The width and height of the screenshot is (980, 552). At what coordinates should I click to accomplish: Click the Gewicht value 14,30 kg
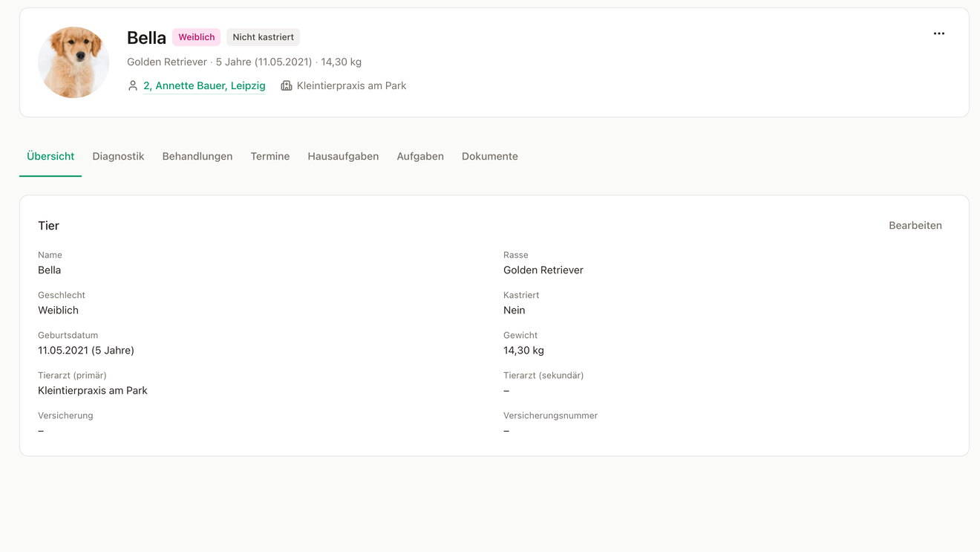tap(523, 350)
